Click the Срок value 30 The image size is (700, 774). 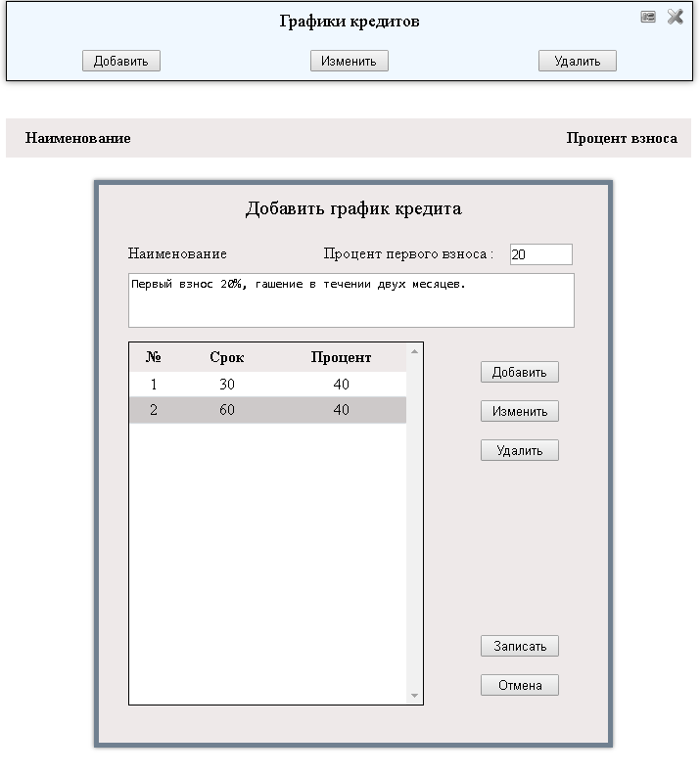tap(227, 384)
